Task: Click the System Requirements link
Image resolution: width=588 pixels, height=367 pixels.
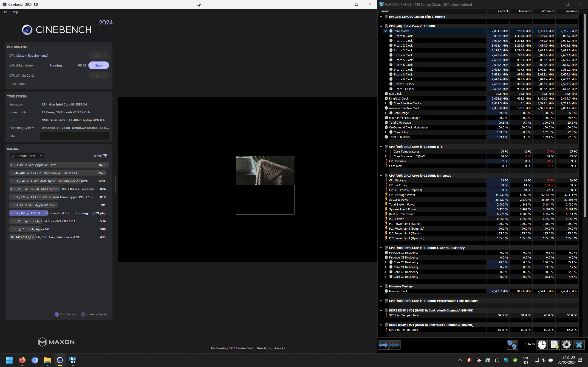Action: point(32,56)
